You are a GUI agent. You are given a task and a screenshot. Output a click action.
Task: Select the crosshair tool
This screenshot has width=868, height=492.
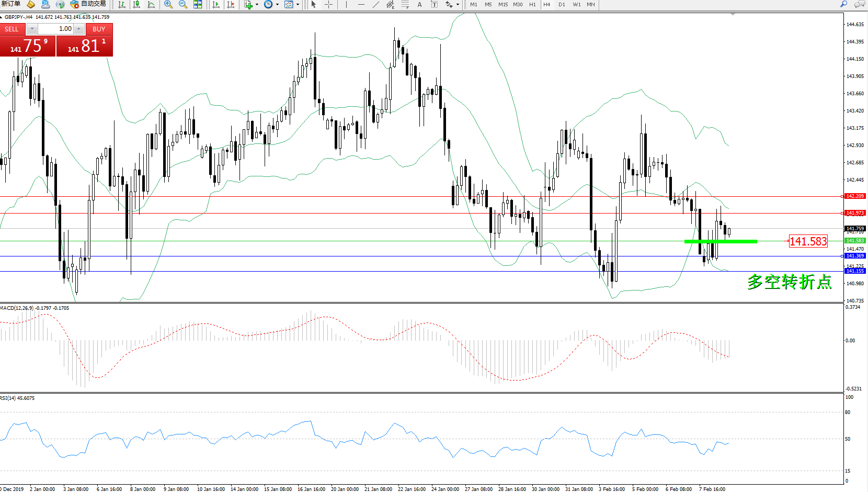[328, 4]
